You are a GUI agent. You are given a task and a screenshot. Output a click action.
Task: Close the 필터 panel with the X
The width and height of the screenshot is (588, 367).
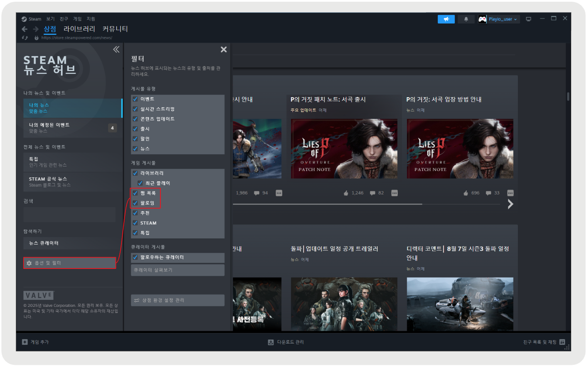[223, 50]
